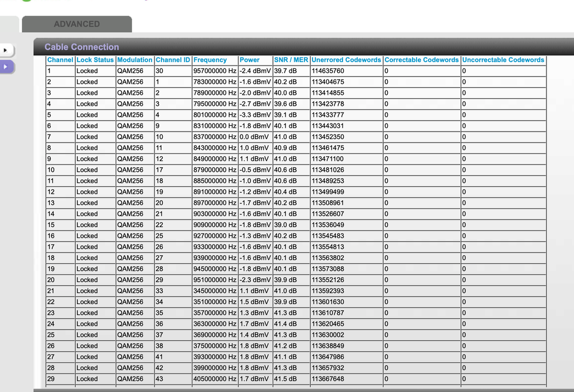Click the Cable Connection section header
This screenshot has width=574, height=392.
82,47
